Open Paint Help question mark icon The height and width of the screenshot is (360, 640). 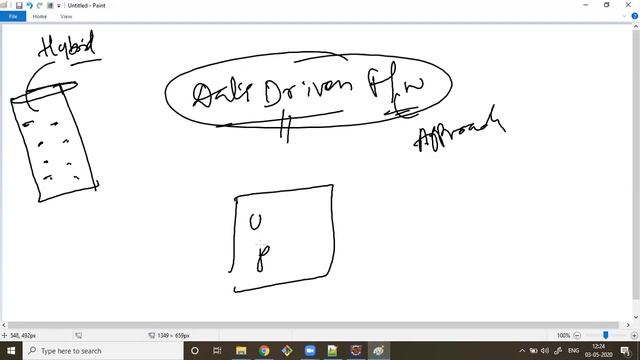[635, 16]
